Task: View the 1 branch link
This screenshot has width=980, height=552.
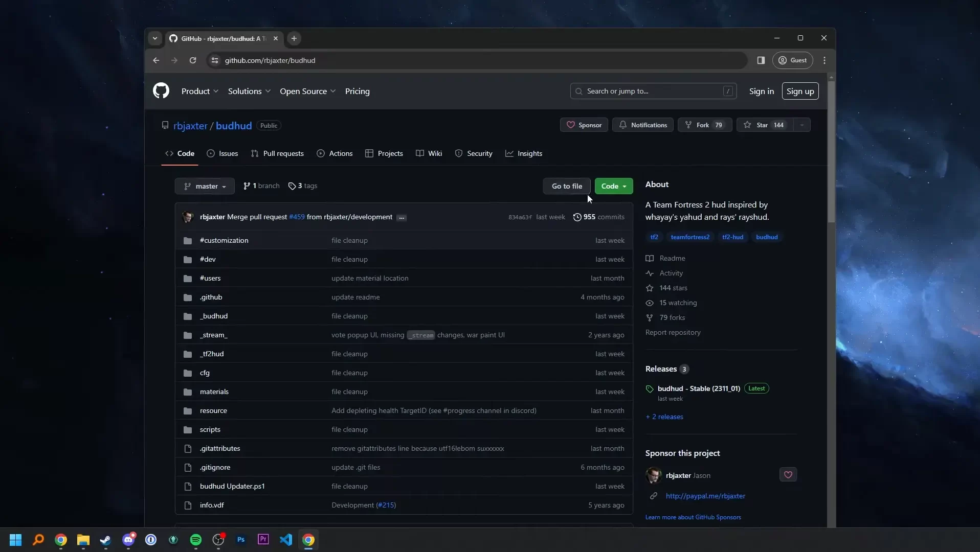Action: pos(261,186)
